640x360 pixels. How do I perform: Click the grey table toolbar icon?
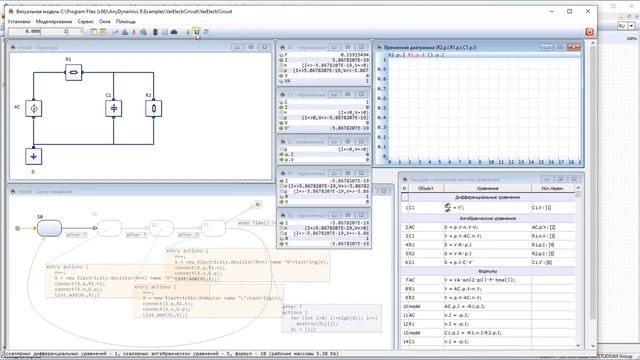click(x=164, y=32)
